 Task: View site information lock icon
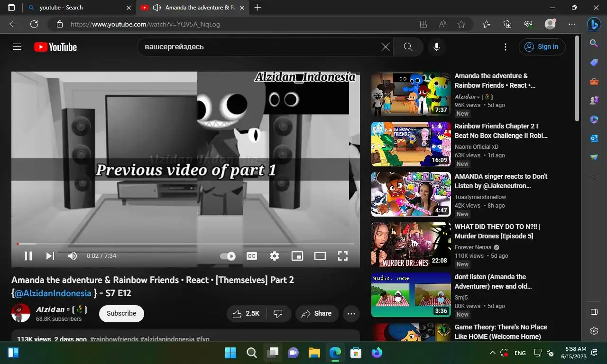pyautogui.click(x=59, y=24)
